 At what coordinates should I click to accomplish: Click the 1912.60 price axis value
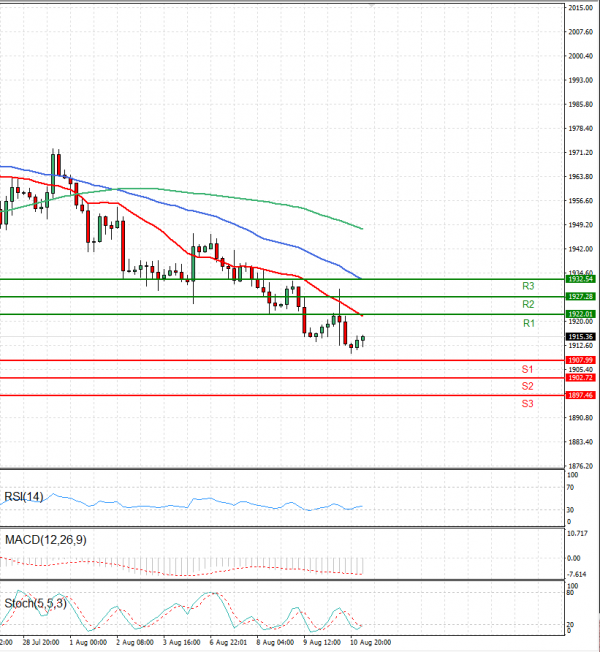[x=580, y=346]
